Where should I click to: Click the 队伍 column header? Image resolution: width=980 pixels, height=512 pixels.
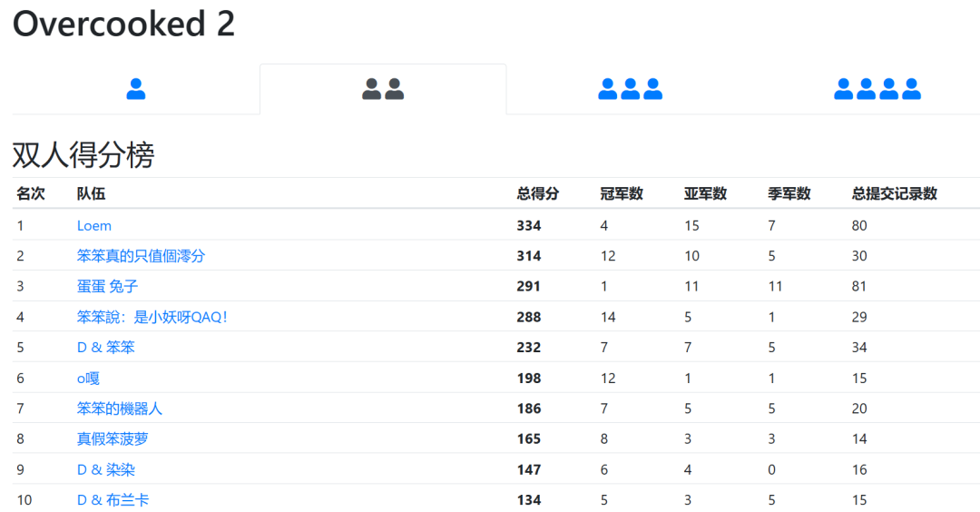pyautogui.click(x=91, y=193)
